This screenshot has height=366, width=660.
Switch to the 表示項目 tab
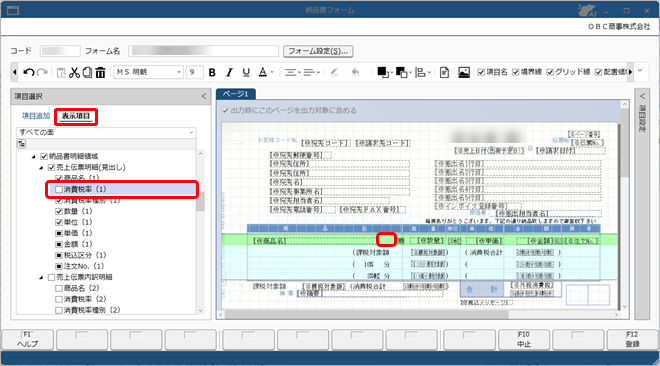point(76,116)
